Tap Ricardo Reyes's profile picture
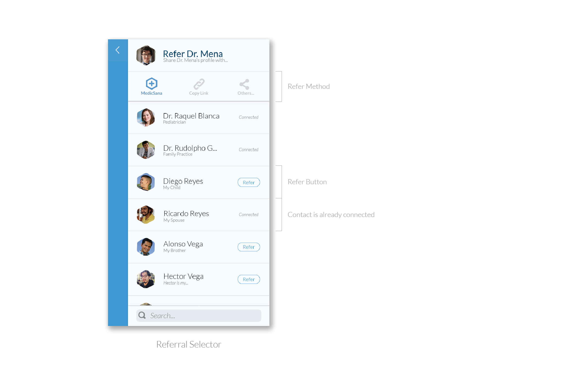The width and height of the screenshot is (566, 392). 146,215
